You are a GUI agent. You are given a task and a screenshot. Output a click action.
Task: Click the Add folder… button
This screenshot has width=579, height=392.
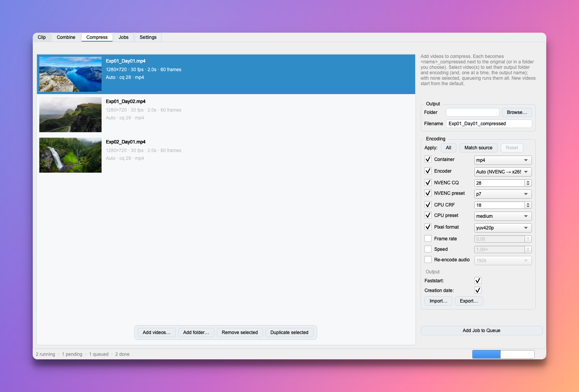[x=196, y=332]
